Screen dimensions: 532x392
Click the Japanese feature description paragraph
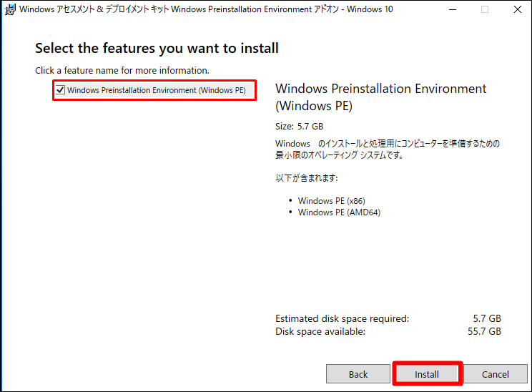click(x=388, y=150)
